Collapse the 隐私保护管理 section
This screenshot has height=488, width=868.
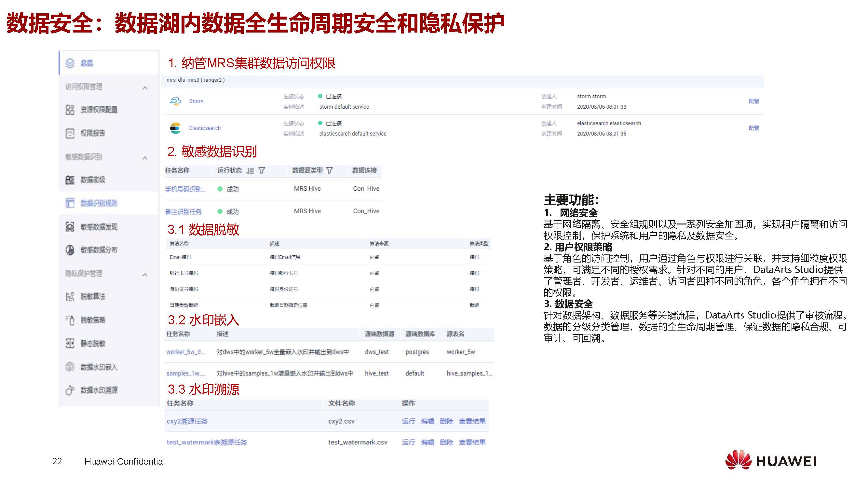click(145, 275)
